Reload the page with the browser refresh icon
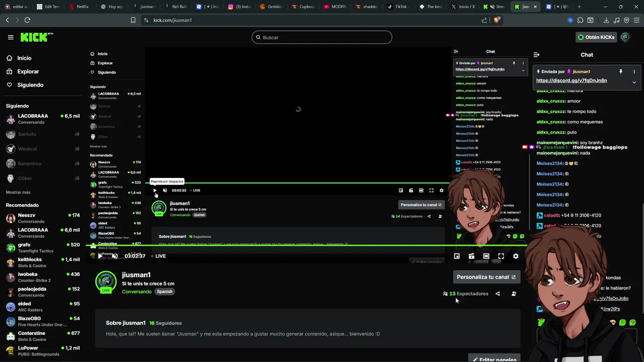 27,20
